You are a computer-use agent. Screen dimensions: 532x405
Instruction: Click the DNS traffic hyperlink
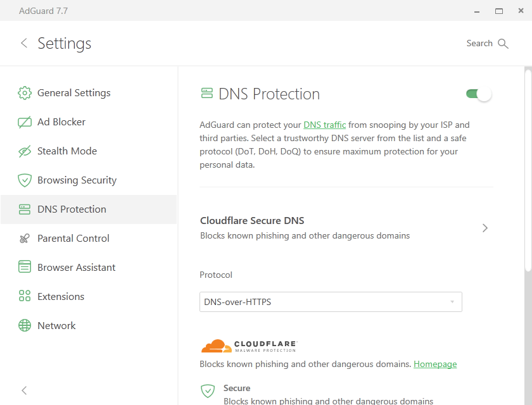coord(325,125)
